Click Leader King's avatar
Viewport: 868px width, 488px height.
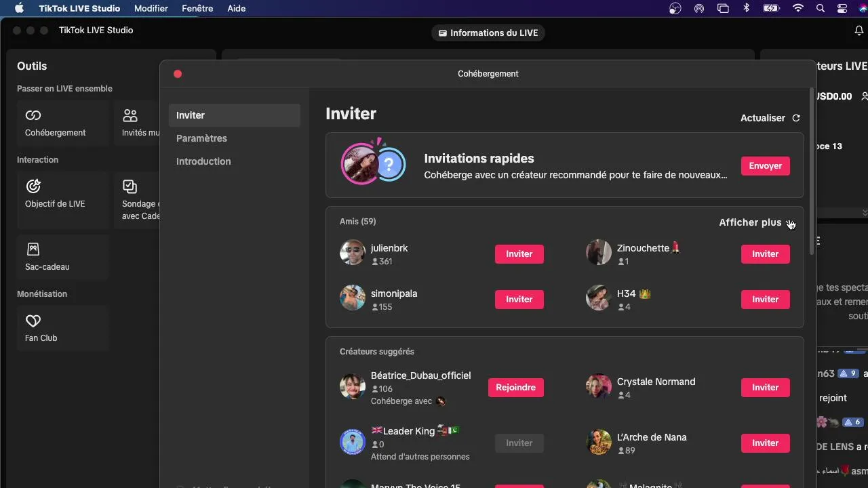[x=353, y=442]
